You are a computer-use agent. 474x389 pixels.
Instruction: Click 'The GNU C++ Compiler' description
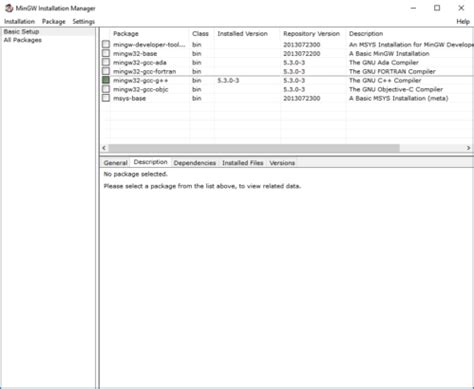(385, 81)
